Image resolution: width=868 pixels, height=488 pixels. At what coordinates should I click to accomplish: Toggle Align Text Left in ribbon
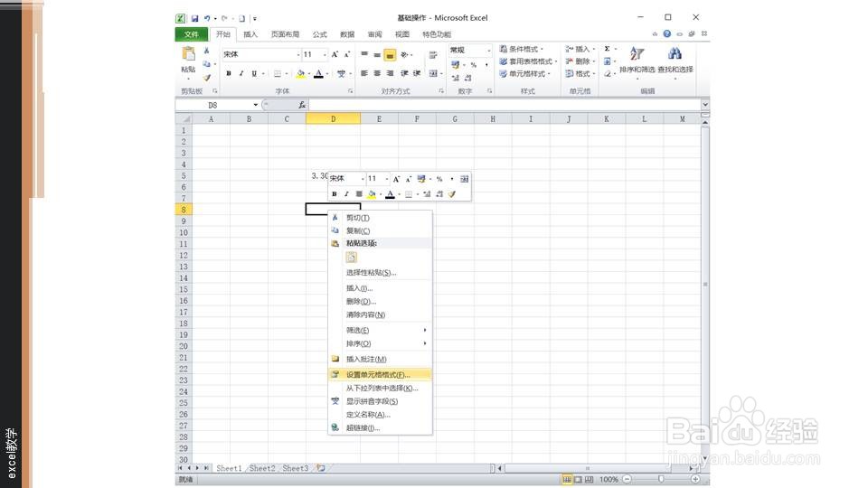(x=364, y=73)
